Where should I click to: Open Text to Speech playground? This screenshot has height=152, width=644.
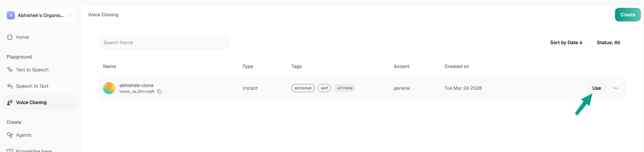[39, 70]
